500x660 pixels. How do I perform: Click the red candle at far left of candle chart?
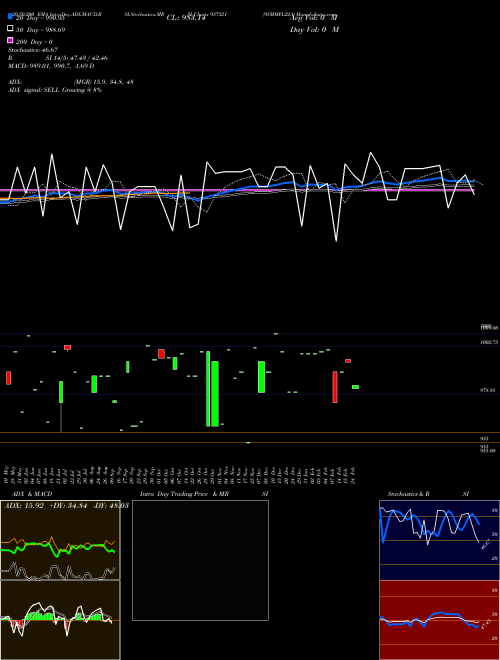[8, 378]
